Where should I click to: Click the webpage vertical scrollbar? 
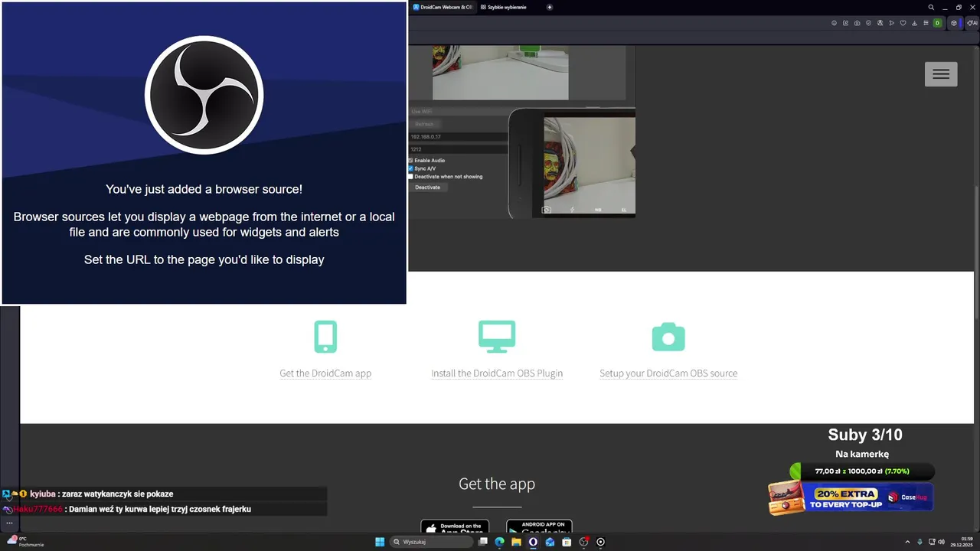(x=977, y=253)
